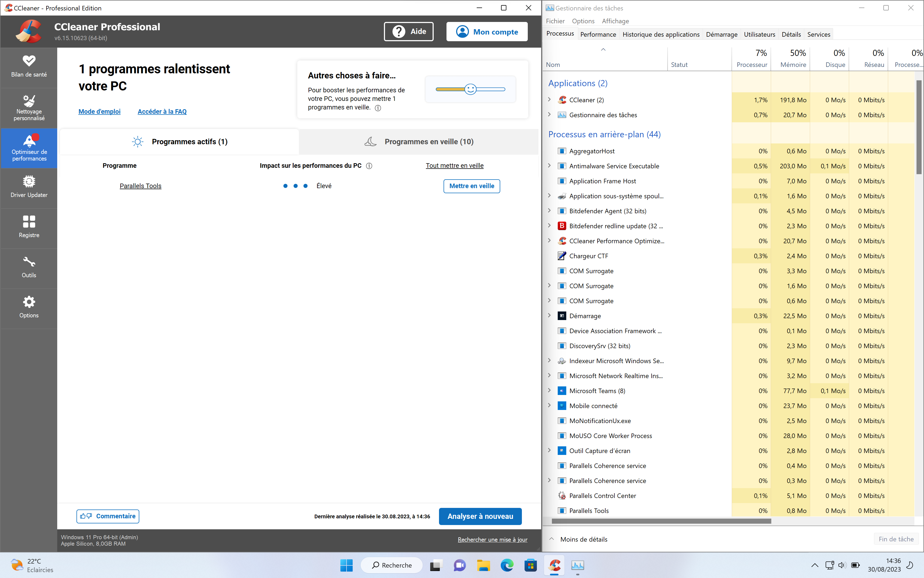Open Teams chat icon on taskbar
924x578 pixels.
point(460,565)
